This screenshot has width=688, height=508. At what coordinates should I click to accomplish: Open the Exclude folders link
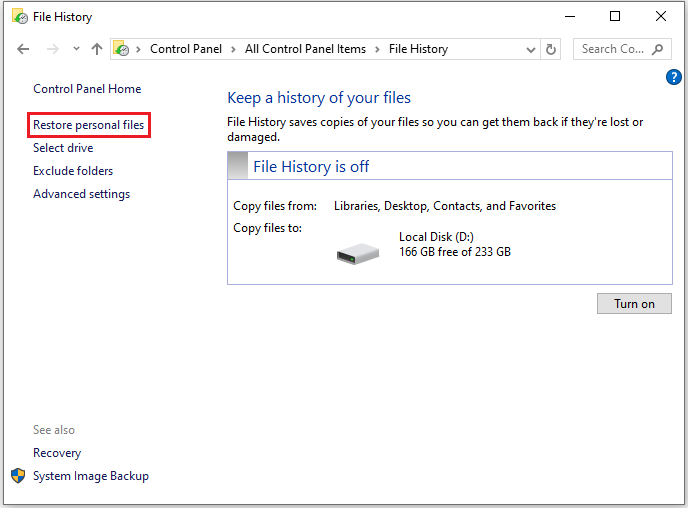[73, 171]
